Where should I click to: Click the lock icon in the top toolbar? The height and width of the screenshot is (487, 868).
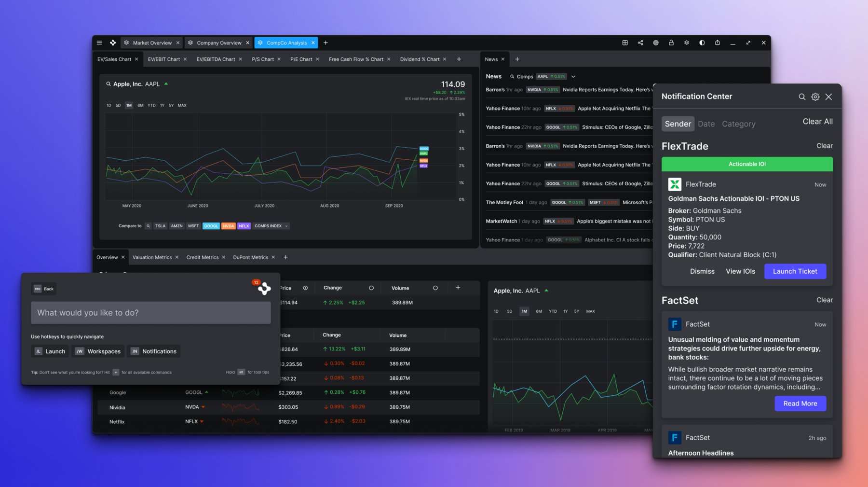coord(671,42)
